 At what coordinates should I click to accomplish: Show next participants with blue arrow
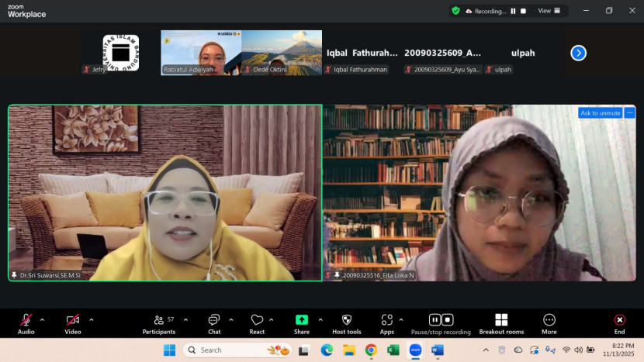pos(578,53)
